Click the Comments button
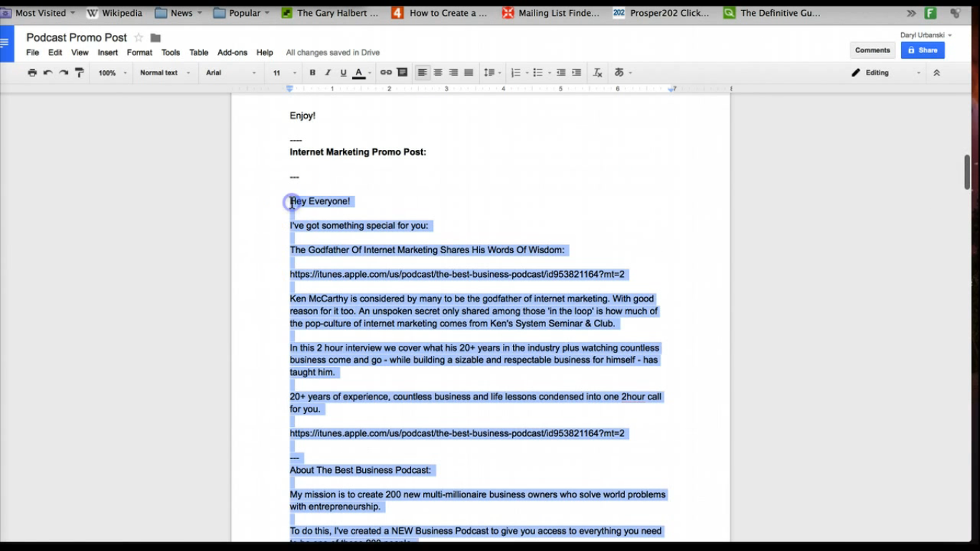The width and height of the screenshot is (980, 551). pyautogui.click(x=872, y=50)
